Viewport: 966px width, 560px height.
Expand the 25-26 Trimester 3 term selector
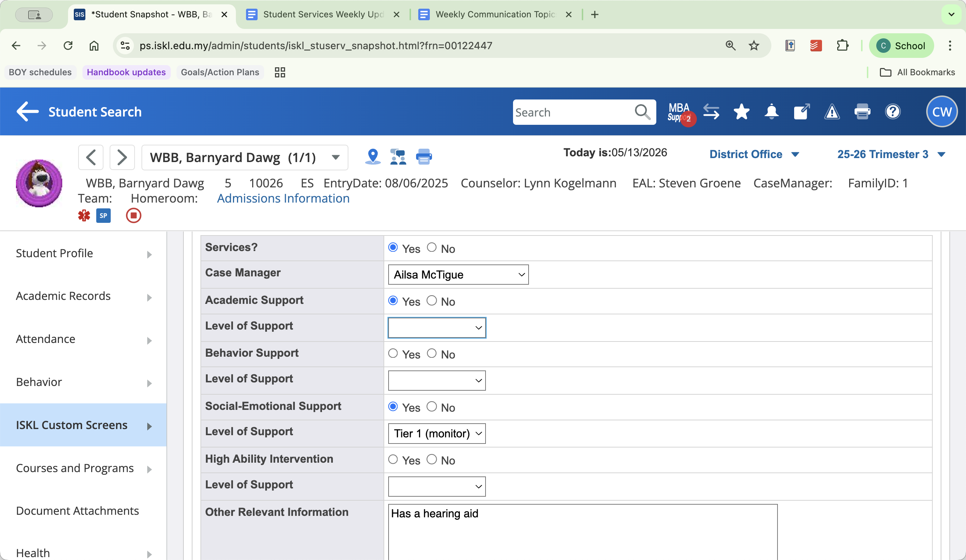(891, 154)
